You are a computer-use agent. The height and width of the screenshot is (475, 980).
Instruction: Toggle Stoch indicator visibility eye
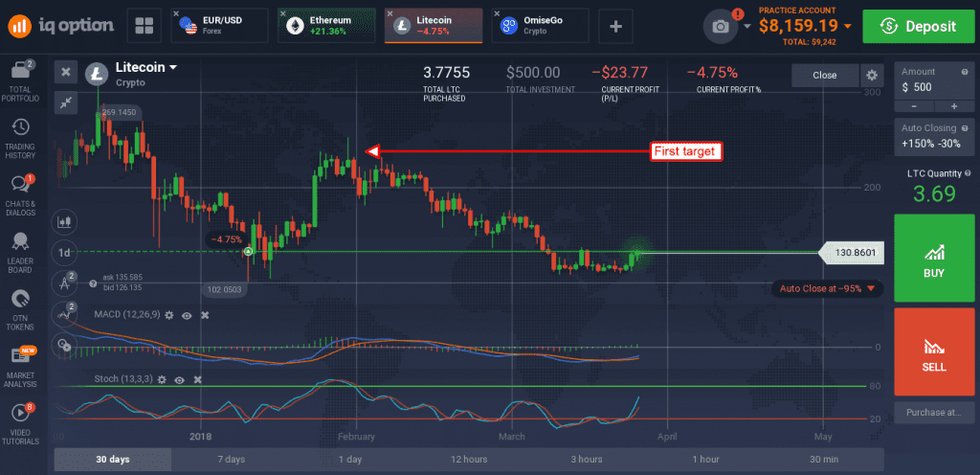pyautogui.click(x=179, y=379)
